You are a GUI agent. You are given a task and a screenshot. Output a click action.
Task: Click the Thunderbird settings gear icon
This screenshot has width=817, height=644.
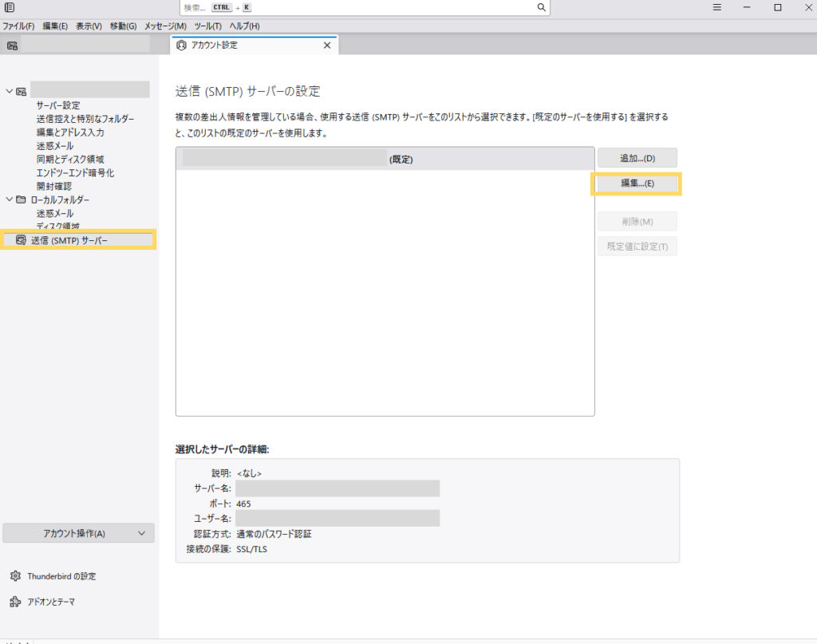click(15, 576)
